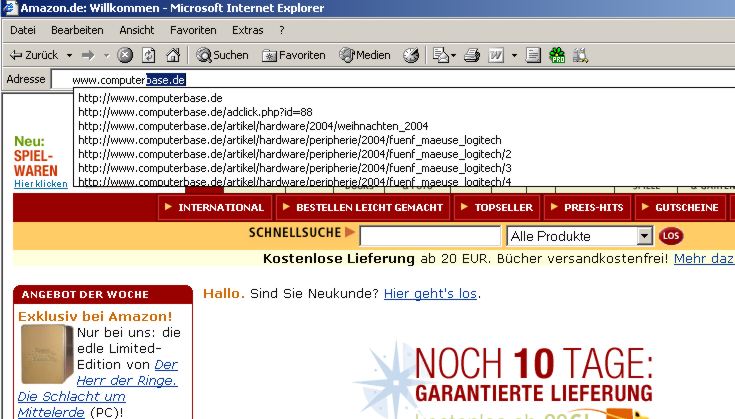Open the Medien pane

point(365,55)
